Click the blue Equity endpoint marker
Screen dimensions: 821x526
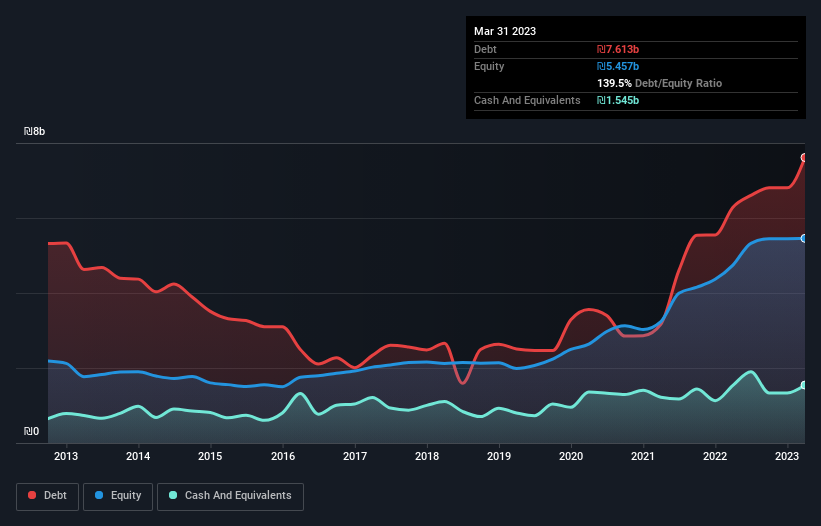coord(803,238)
